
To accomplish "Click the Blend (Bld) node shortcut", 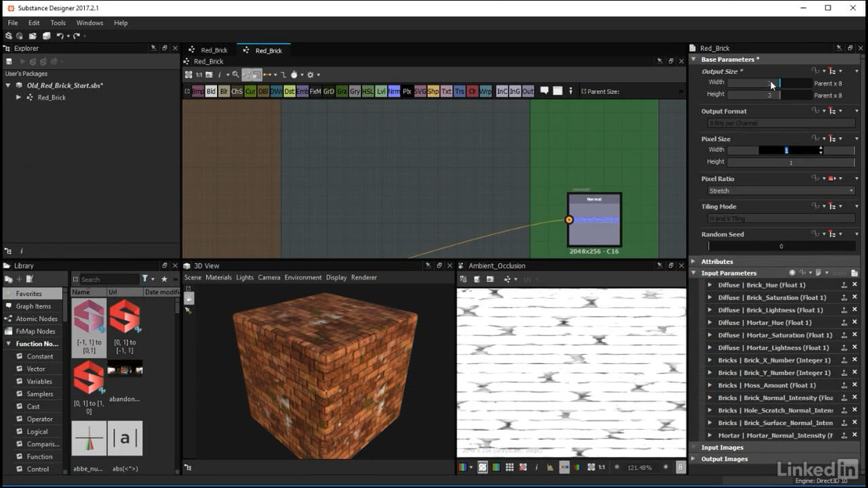I will click(211, 91).
